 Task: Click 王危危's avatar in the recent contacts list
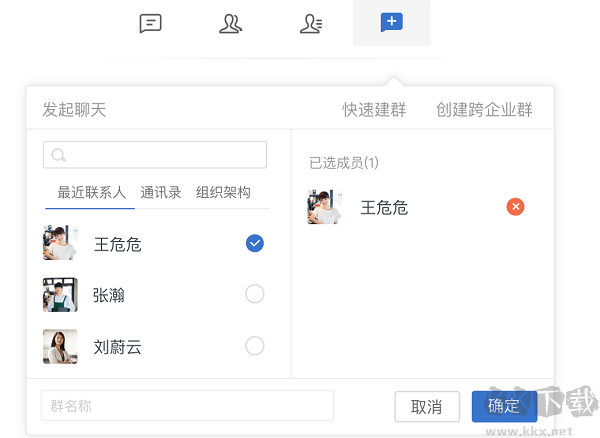point(60,243)
